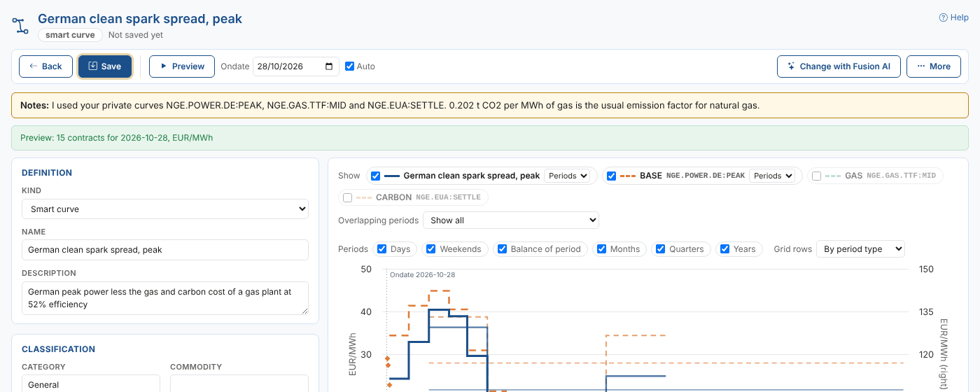Uncheck the German clean spark spread series
Image resolution: width=980 pixels, height=392 pixels.
[376, 176]
